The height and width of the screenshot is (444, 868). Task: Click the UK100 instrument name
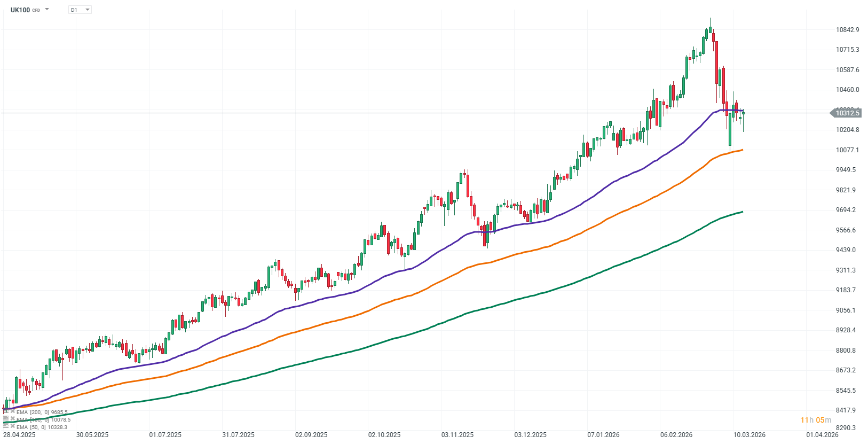pos(20,10)
